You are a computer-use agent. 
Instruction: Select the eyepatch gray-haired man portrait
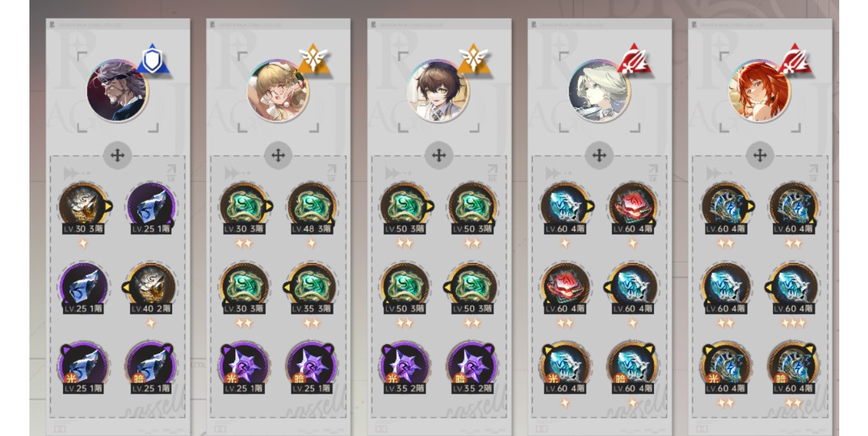click(117, 91)
